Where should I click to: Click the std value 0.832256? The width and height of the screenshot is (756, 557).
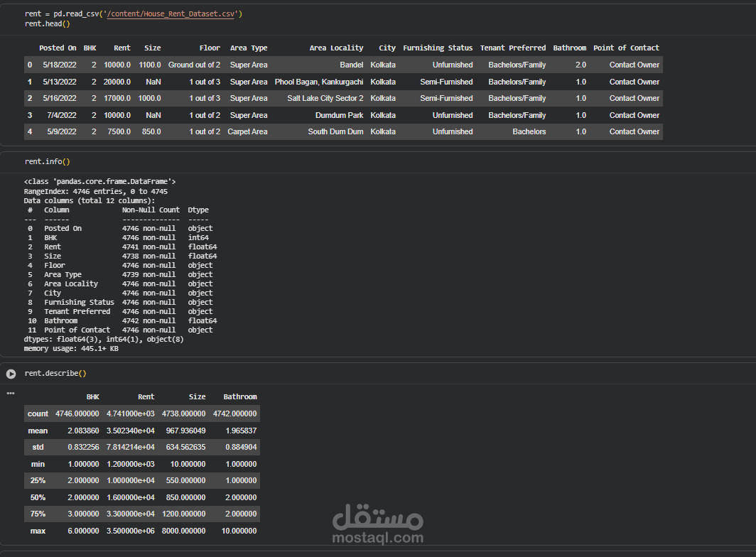[x=83, y=447]
